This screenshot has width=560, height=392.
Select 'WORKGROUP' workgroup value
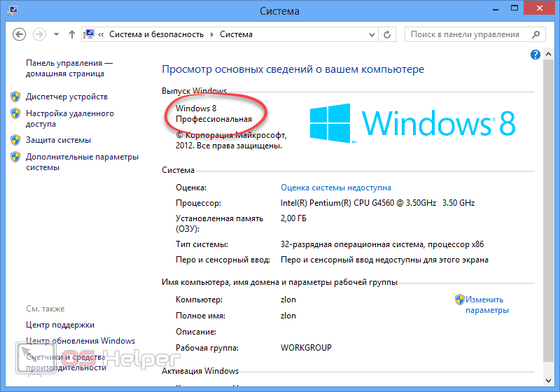306,348
